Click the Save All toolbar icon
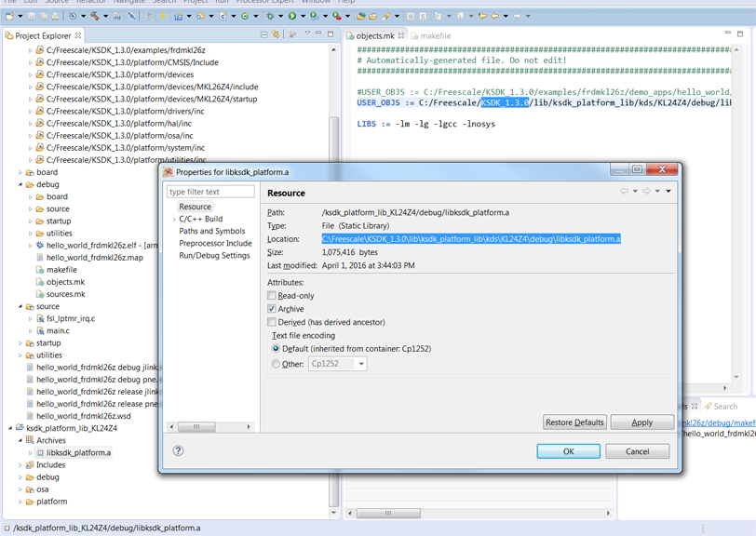Image resolution: width=756 pixels, height=536 pixels. click(x=44, y=16)
